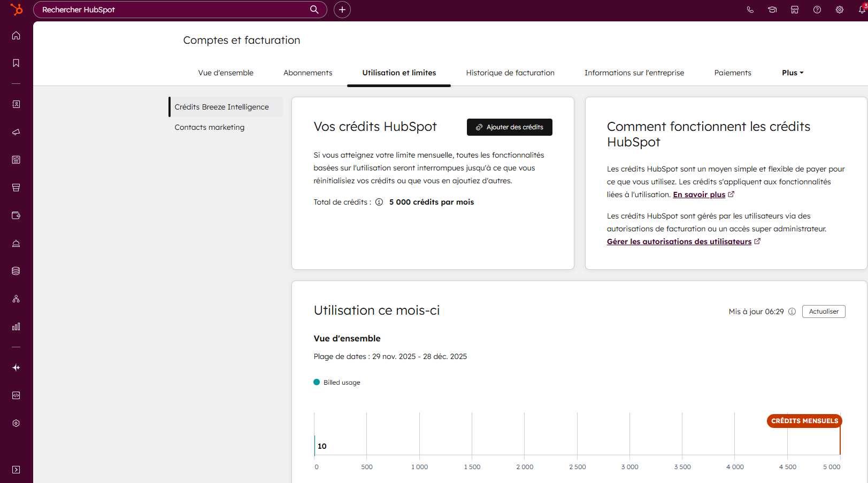Open the home icon in sidebar
The width and height of the screenshot is (868, 483).
(x=16, y=35)
